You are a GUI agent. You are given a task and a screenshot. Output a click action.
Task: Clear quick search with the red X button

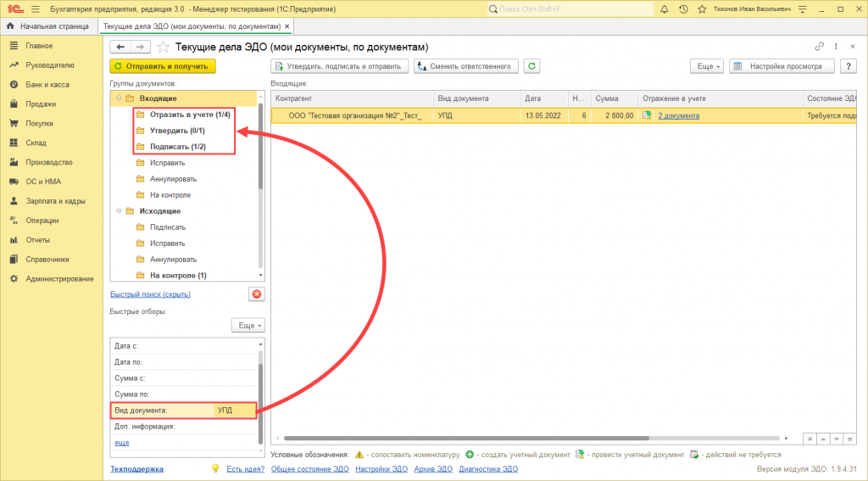pos(257,294)
